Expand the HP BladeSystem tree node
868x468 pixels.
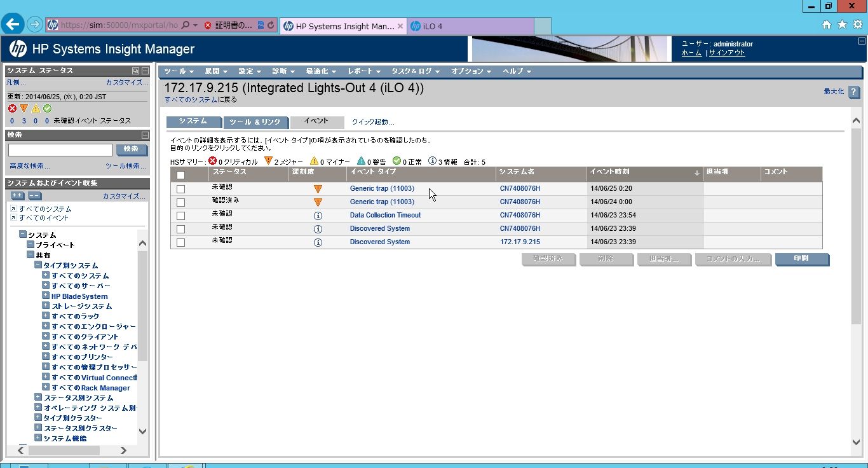46,296
